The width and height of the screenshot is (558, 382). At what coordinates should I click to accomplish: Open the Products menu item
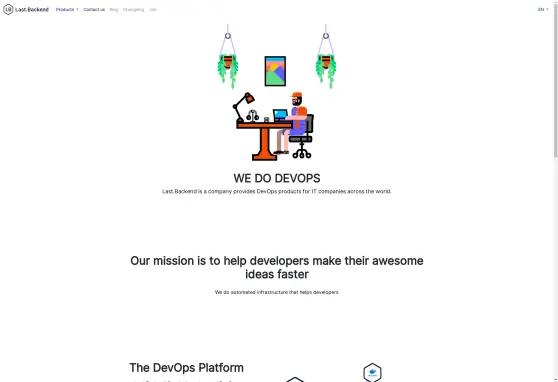coord(65,10)
